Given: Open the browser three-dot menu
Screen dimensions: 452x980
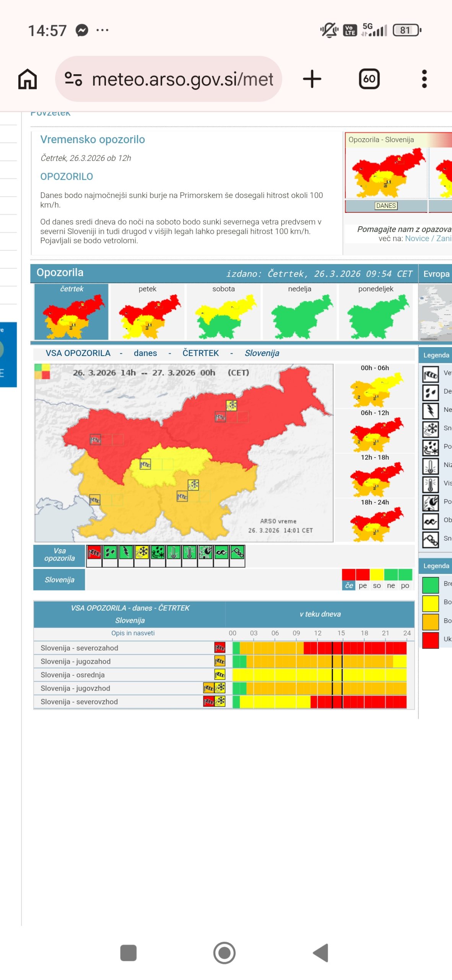Looking at the screenshot, I should coord(424,79).
